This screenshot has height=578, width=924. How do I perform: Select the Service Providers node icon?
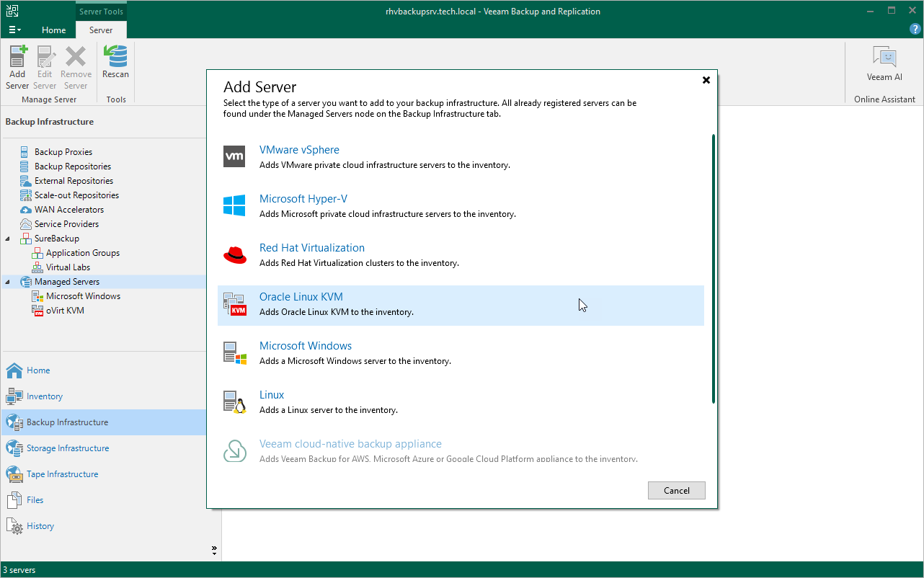(x=26, y=224)
